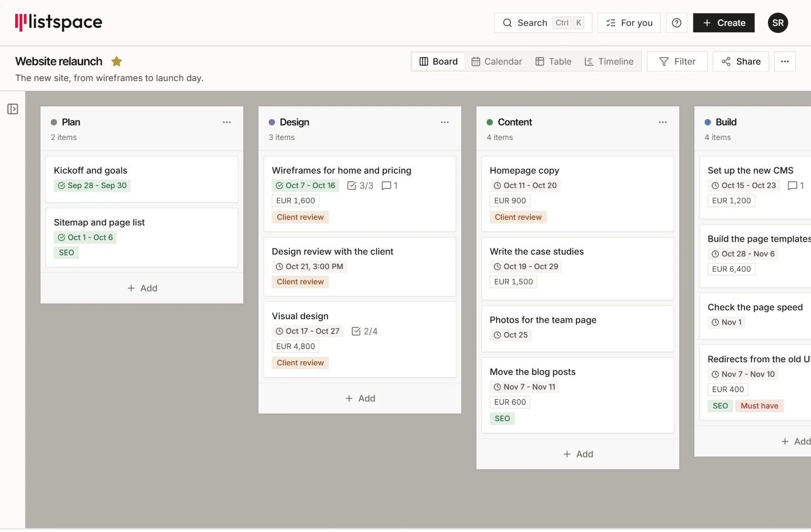
Task: Click the Oct 11 - Oct 20 date chip
Action: coord(525,185)
